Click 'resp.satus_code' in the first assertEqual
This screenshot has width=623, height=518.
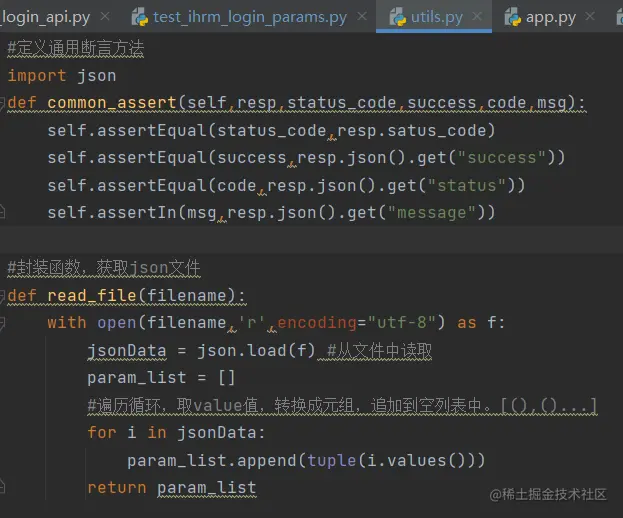[x=411, y=131]
